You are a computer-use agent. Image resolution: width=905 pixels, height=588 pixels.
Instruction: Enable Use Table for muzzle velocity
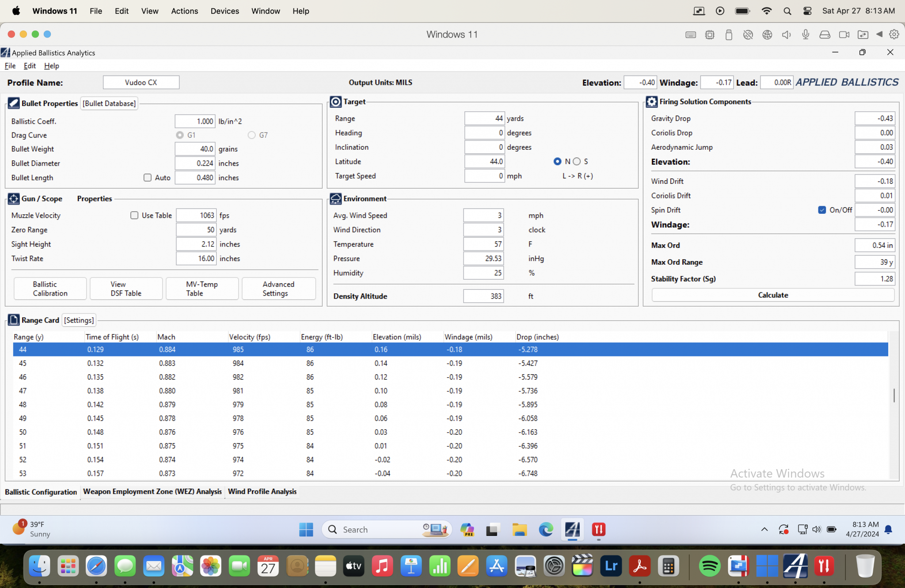point(134,215)
